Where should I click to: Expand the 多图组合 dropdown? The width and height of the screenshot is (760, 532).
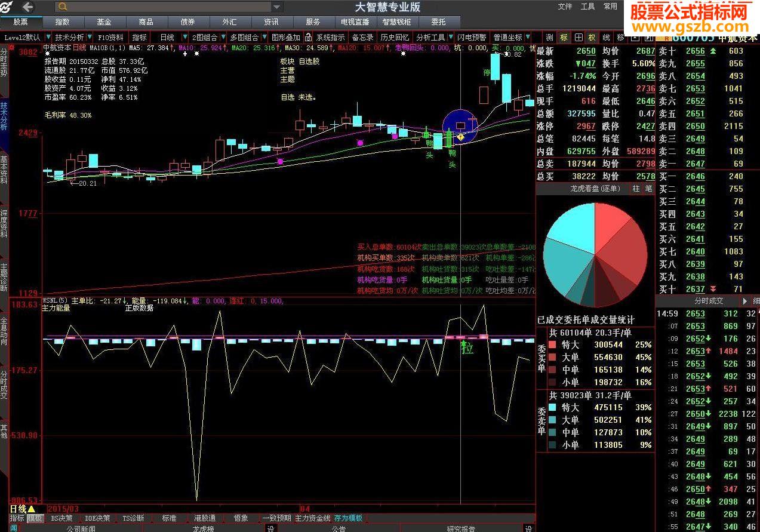[265, 37]
